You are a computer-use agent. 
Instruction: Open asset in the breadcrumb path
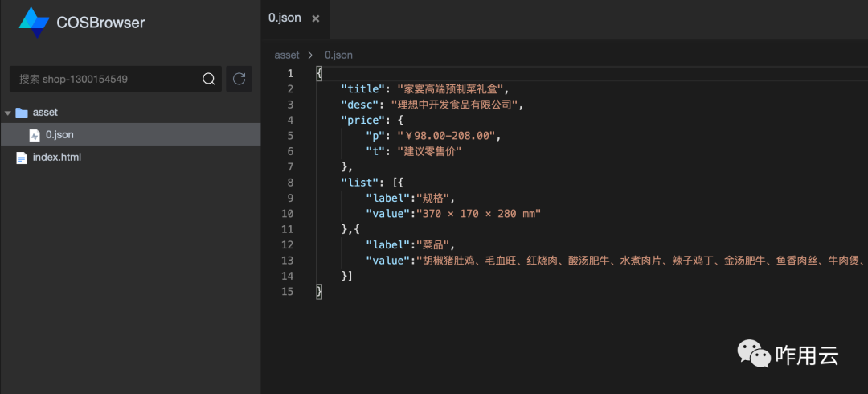click(287, 55)
